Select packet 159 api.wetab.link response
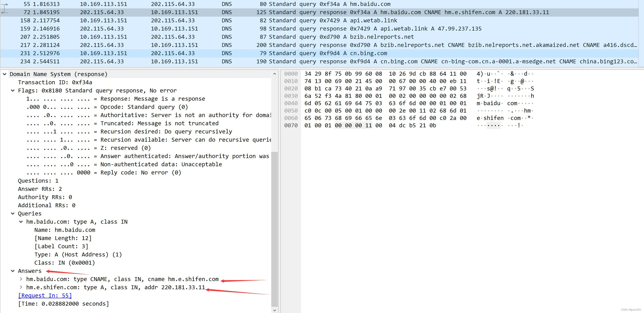Viewport: 644px width, 313px height. pyautogui.click(x=319, y=29)
